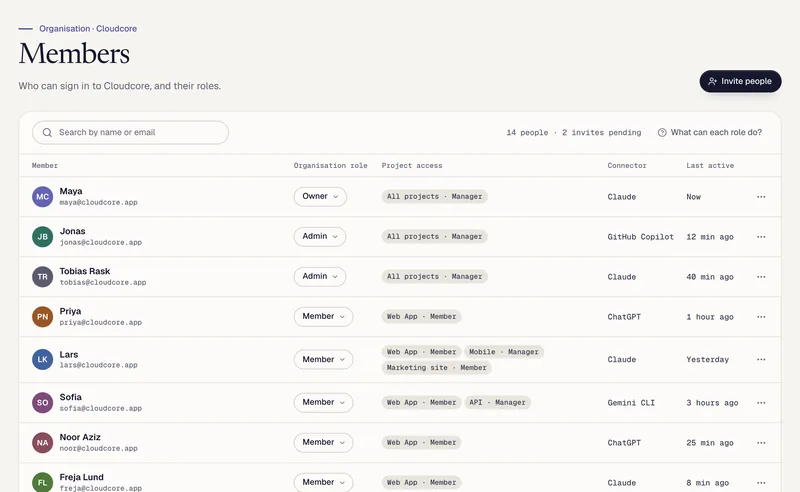Screen dimensions: 800x492
Task: Change Priya's Member role dropdown
Action: [x=323, y=317]
